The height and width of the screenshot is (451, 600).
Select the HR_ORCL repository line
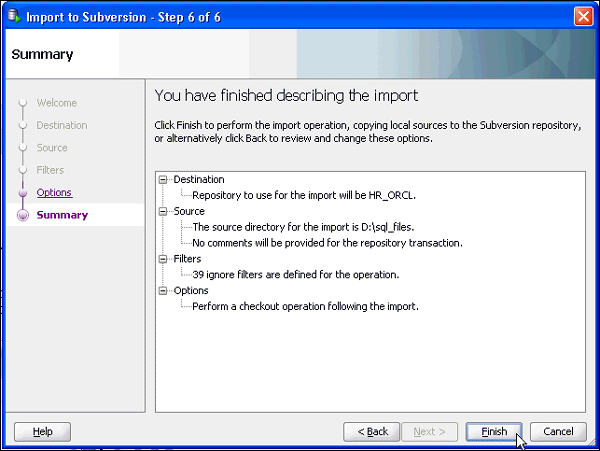tap(301, 196)
